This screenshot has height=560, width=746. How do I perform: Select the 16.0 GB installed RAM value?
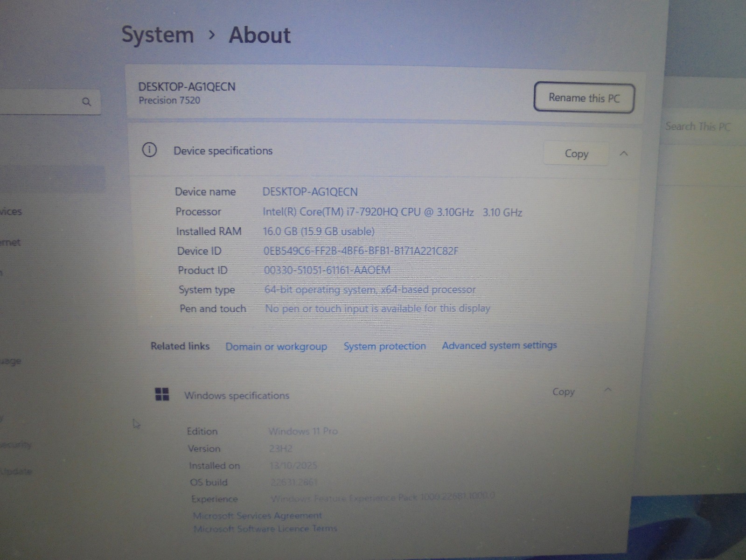click(x=319, y=231)
